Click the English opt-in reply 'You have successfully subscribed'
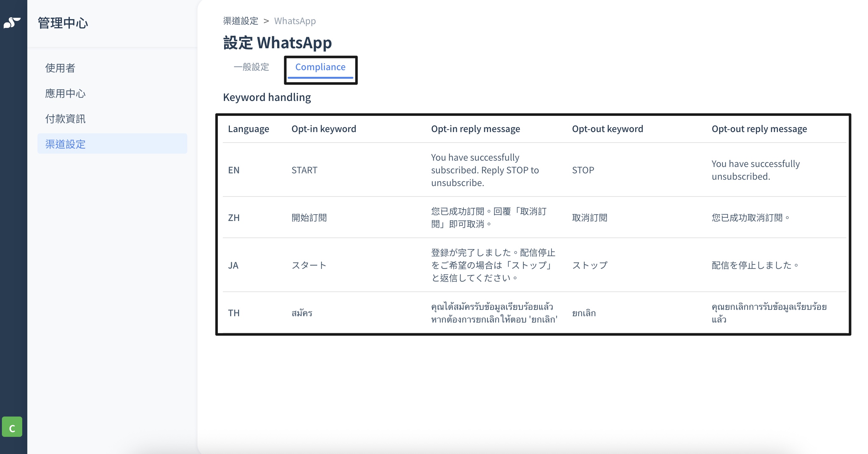This screenshot has height=454, width=868. click(485, 170)
